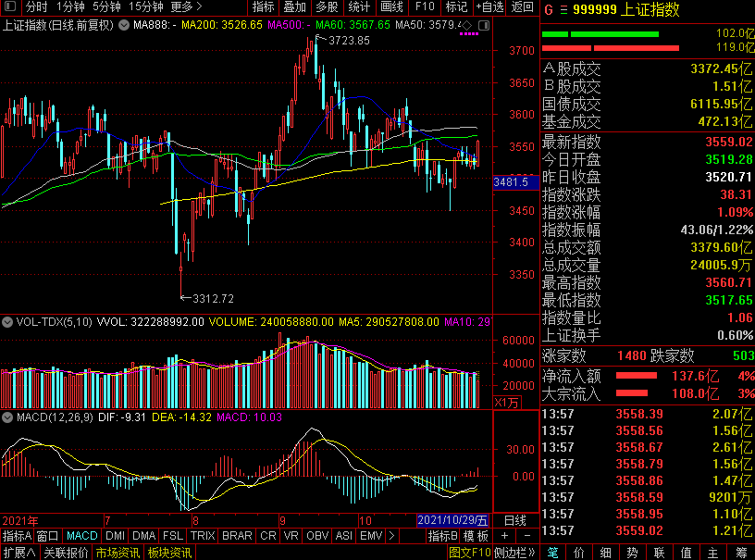
Task: Click the 势 trend icon in bottom bar
Action: [x=632, y=553]
